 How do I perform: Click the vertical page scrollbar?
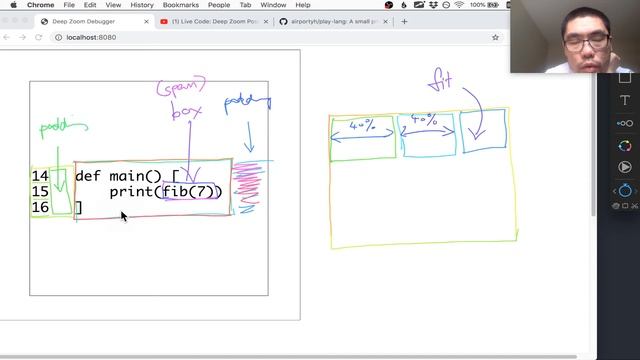(x=593, y=145)
